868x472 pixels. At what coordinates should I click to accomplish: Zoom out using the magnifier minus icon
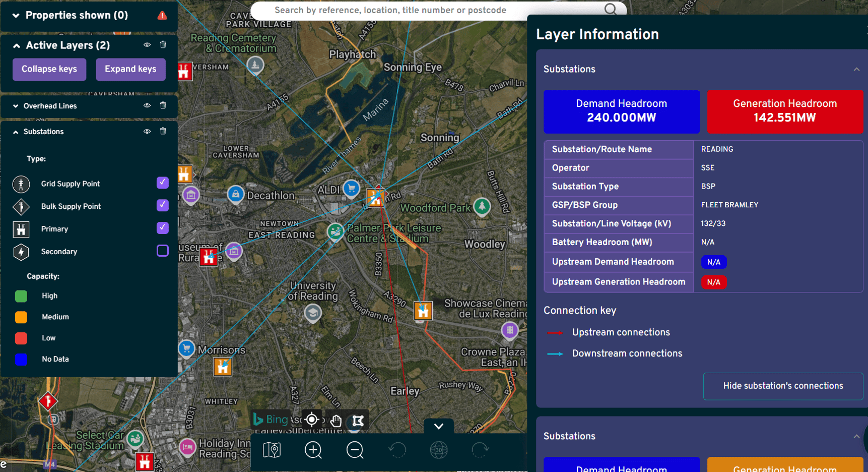tap(355, 450)
